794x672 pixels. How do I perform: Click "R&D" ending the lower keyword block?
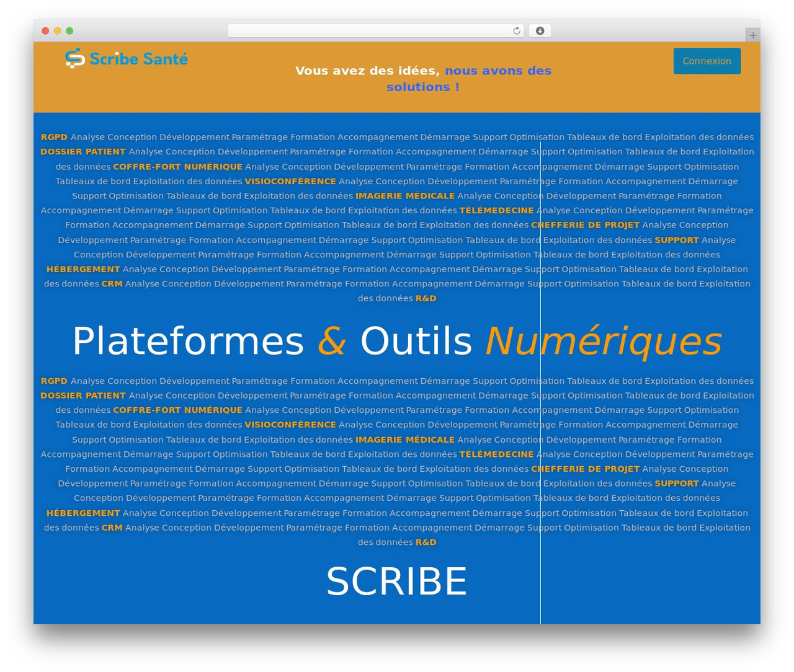426,542
